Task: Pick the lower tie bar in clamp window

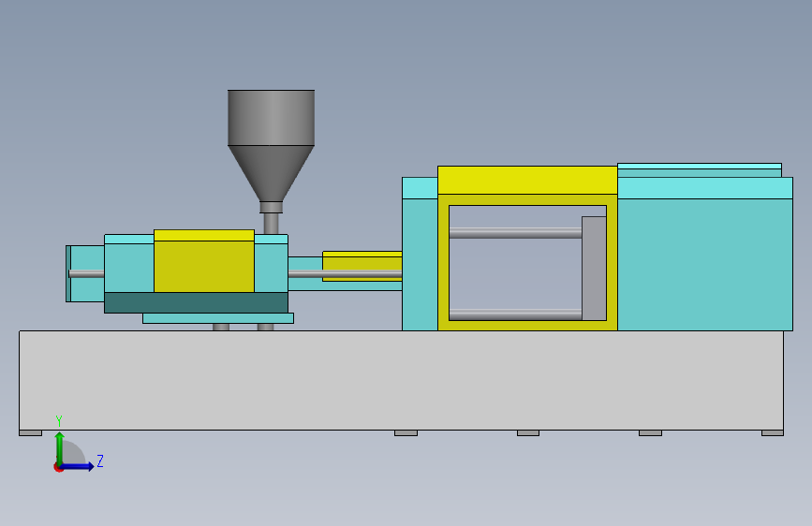Action: click(515, 314)
